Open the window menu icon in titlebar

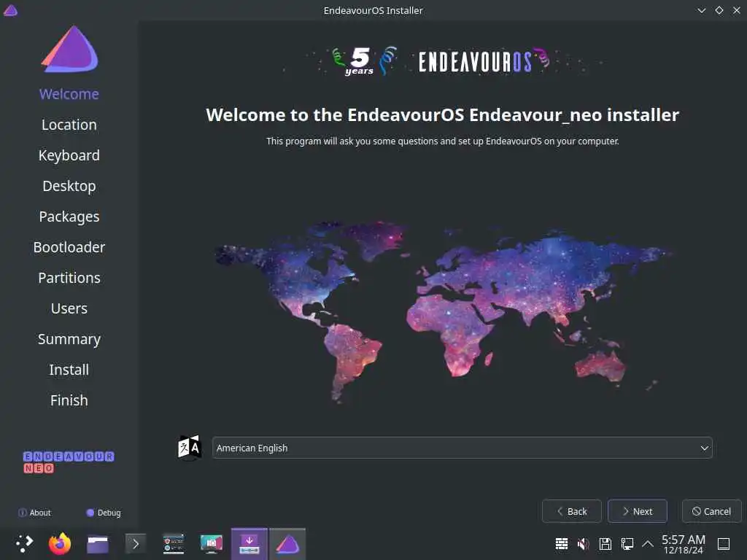pyautogui.click(x=10, y=10)
